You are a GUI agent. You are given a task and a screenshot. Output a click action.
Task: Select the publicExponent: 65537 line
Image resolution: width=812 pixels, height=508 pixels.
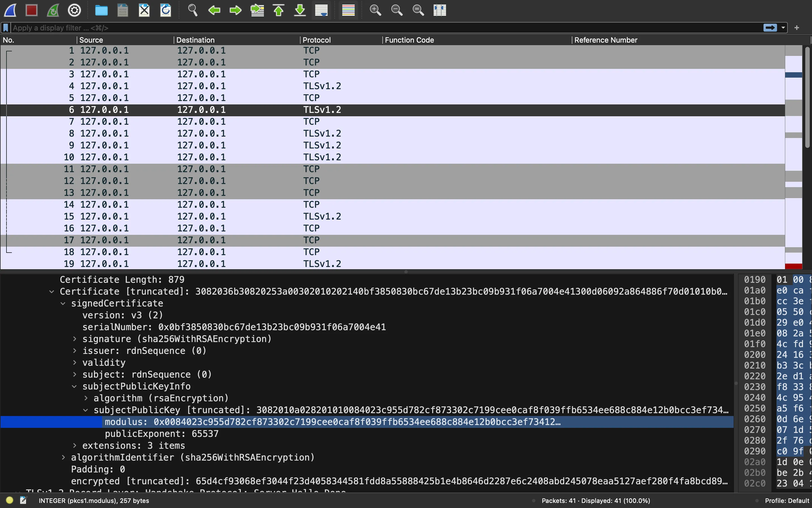point(367,434)
